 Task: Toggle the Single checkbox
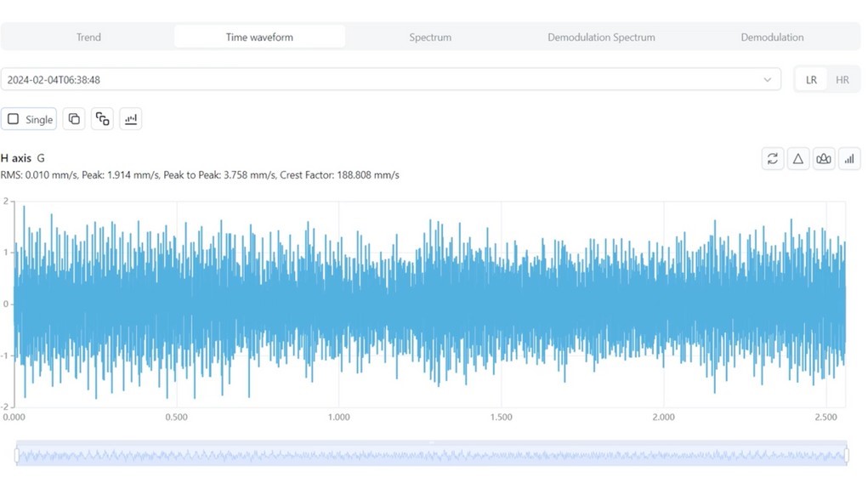click(x=14, y=119)
